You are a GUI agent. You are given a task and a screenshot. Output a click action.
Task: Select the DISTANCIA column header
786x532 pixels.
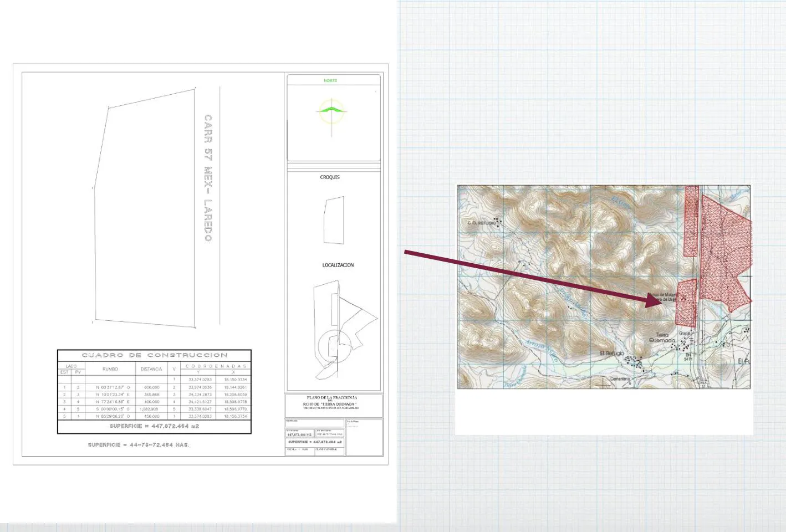click(151, 369)
